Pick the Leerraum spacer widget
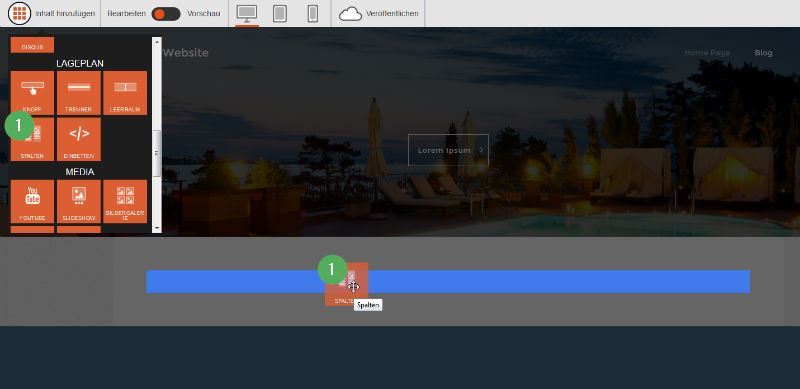Viewport: 800px width, 389px height. pos(125,93)
